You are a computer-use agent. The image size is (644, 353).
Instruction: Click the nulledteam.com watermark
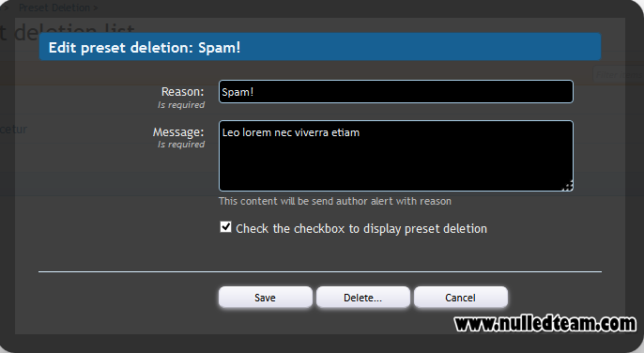coord(545,324)
